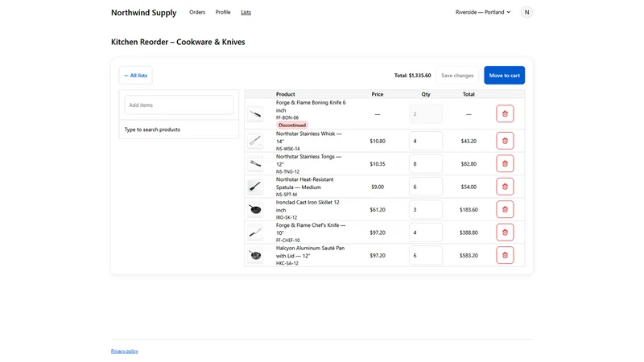Edit quantity for Cast Iron Skillet
The image size is (644, 362).
[x=426, y=209]
